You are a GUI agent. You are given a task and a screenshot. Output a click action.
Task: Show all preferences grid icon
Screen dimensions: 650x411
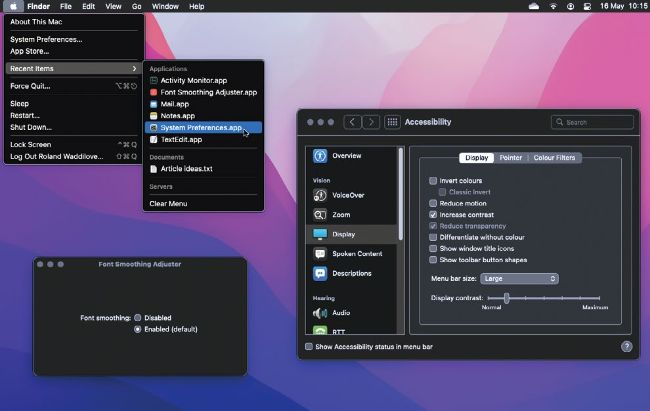(x=392, y=122)
